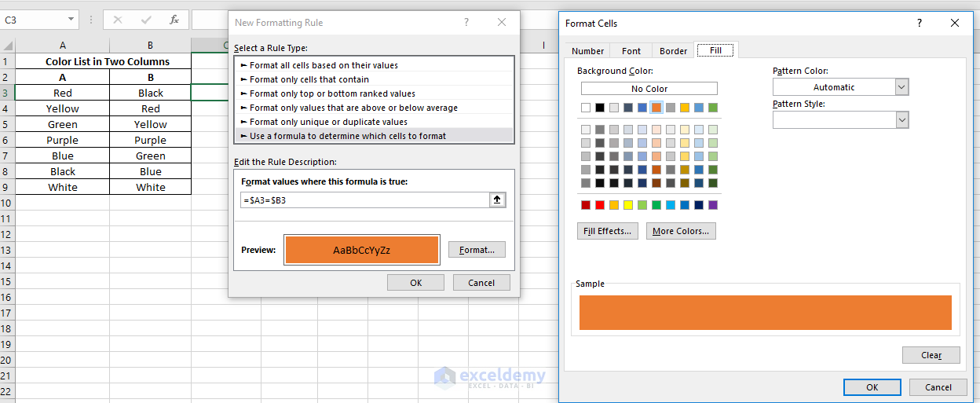Select 'Use a formula to determine which cells to format'
This screenshot has height=403, width=980.
[x=374, y=136]
